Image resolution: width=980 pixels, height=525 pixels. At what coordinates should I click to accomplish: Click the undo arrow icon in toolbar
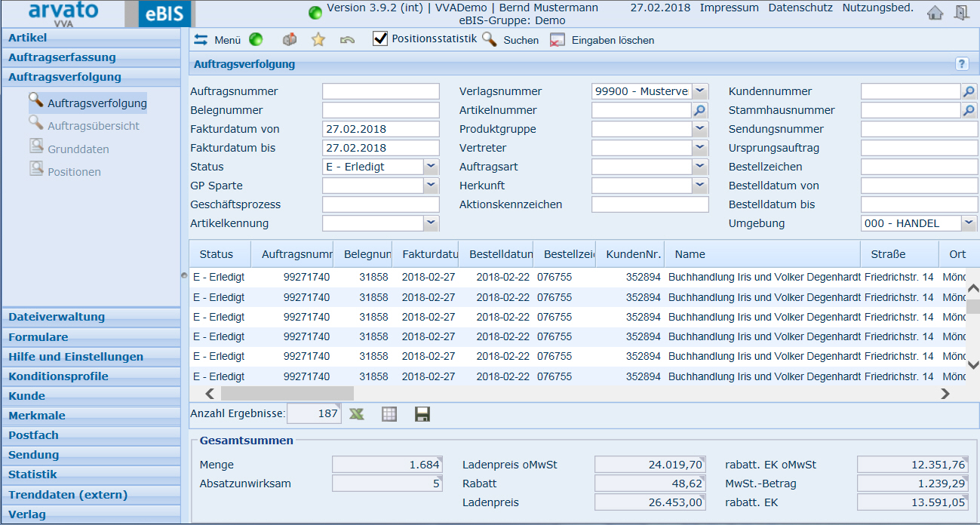click(347, 40)
